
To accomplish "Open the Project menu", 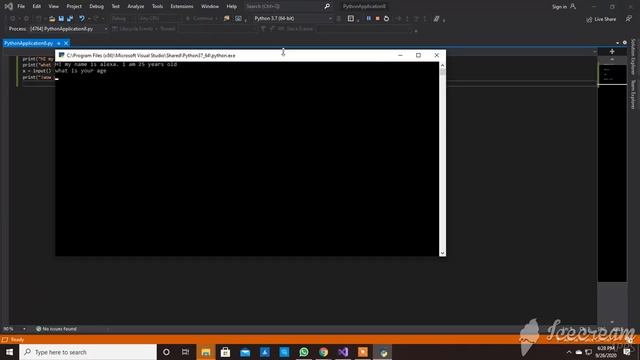I will point(74,7).
